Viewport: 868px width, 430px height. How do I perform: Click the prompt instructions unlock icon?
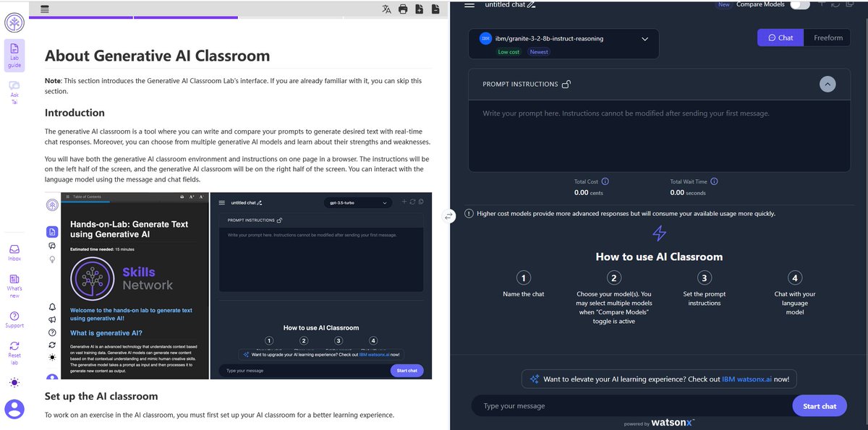(x=566, y=85)
